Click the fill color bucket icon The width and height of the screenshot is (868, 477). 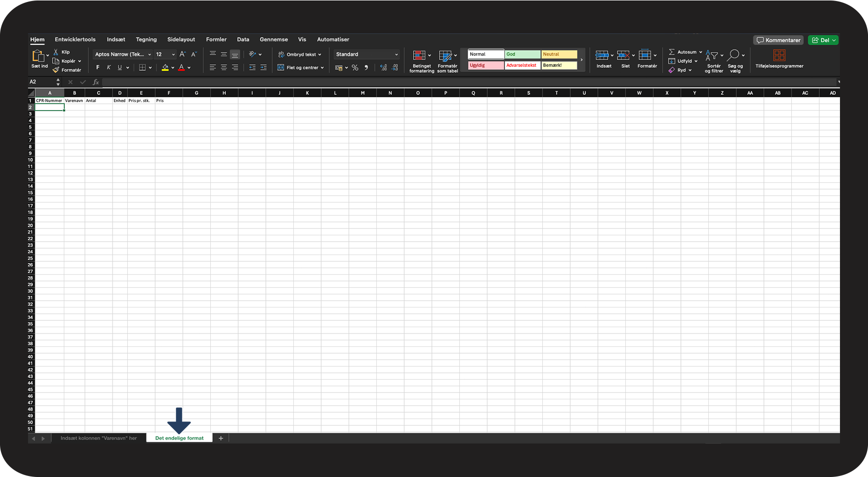[165, 68]
